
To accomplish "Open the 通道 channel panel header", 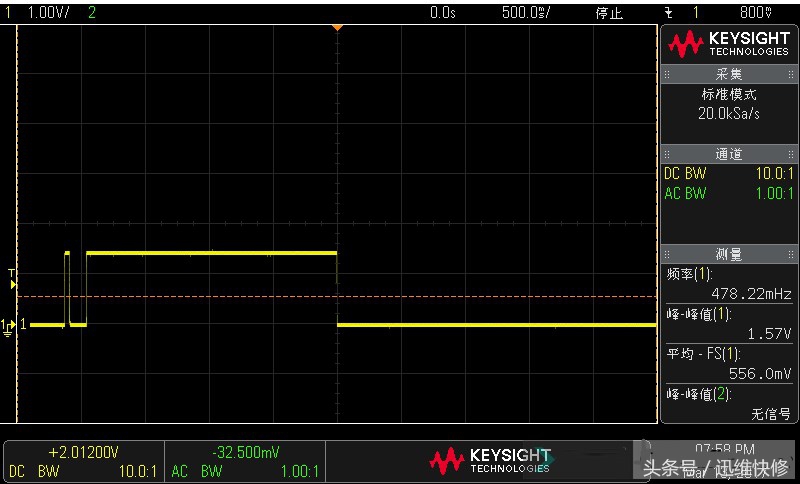I will [729, 154].
